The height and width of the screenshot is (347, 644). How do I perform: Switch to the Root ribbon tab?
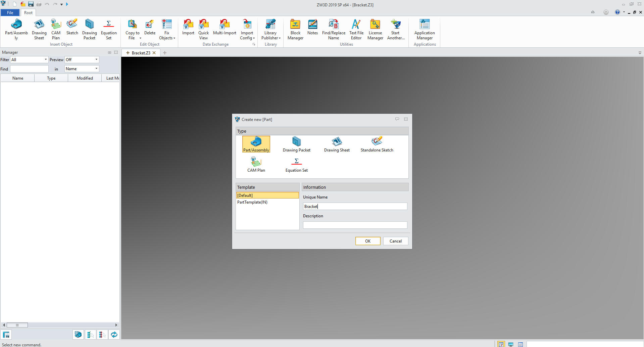(28, 12)
